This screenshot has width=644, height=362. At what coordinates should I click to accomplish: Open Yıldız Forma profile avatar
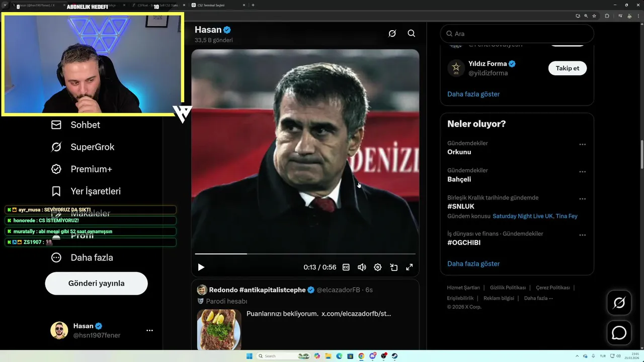[x=456, y=68]
